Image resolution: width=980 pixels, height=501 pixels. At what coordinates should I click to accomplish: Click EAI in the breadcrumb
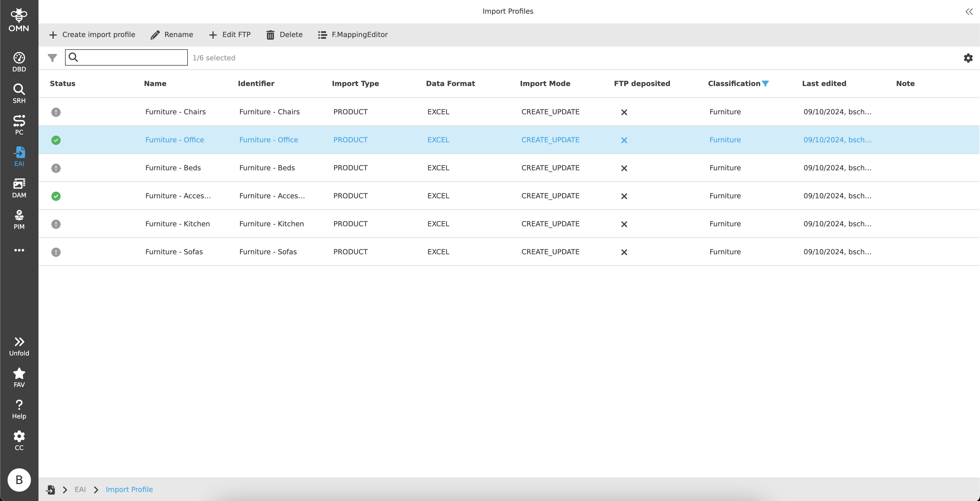pyautogui.click(x=80, y=490)
